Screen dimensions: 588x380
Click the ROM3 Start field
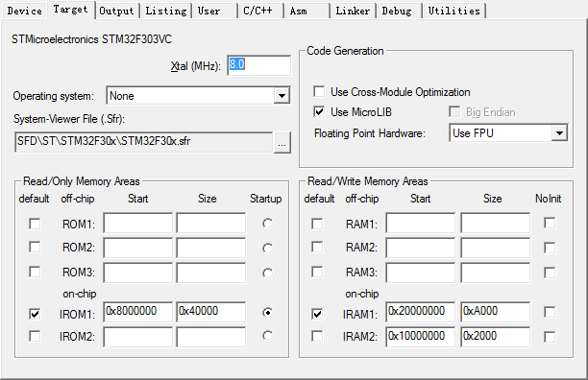point(137,273)
